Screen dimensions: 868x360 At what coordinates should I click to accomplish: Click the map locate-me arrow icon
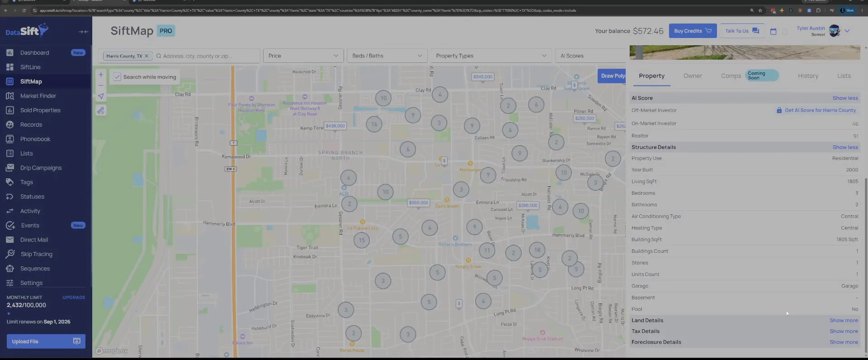[101, 96]
